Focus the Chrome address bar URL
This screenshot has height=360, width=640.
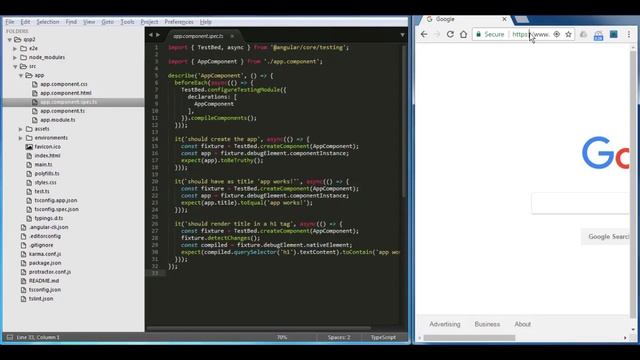click(531, 34)
